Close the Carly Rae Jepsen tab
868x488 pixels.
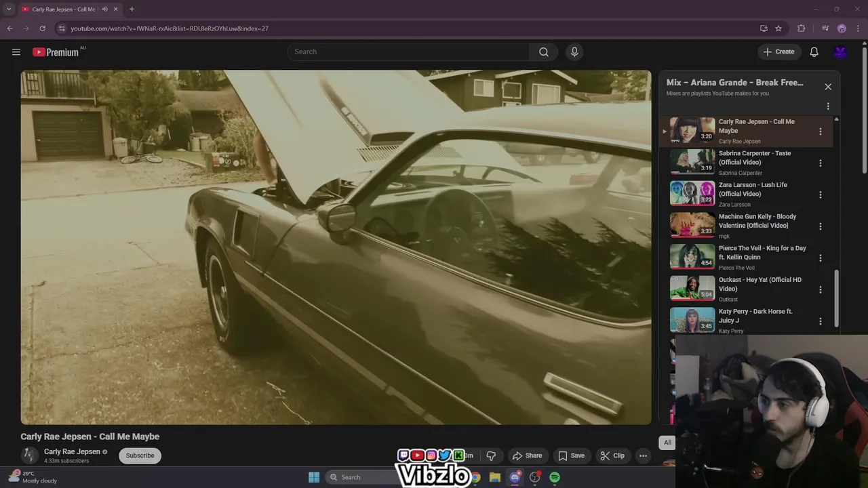(x=116, y=9)
